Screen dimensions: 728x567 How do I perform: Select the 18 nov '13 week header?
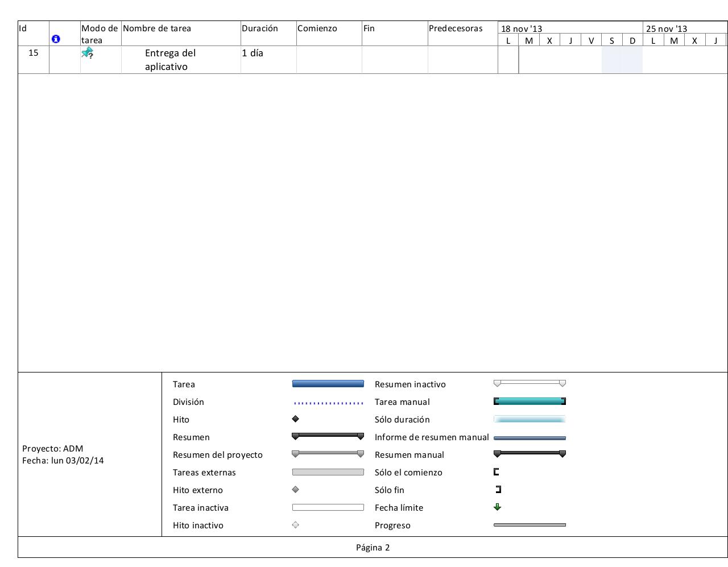point(522,28)
